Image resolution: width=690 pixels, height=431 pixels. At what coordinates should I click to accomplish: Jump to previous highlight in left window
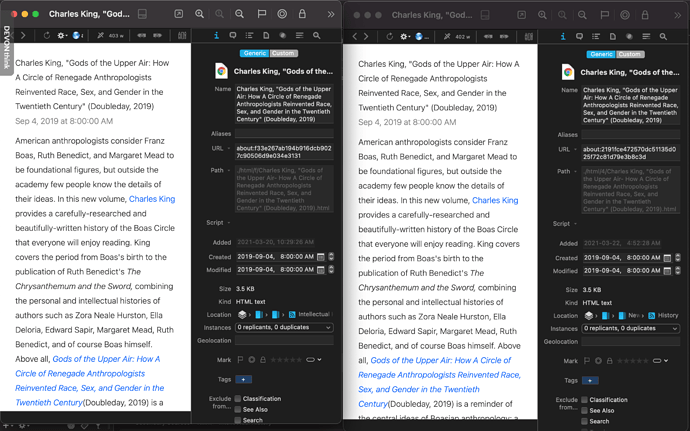[142, 36]
